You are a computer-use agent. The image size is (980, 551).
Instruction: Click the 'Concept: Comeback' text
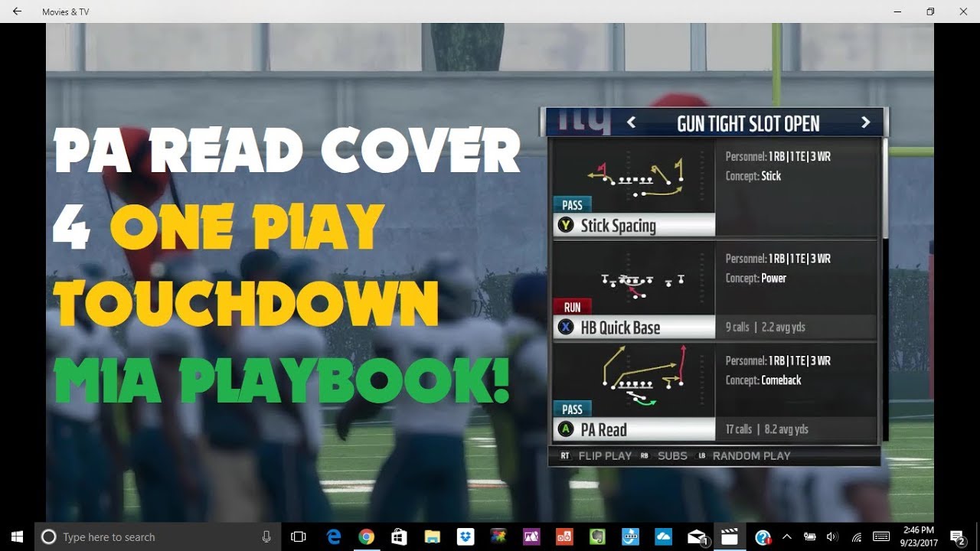(763, 380)
